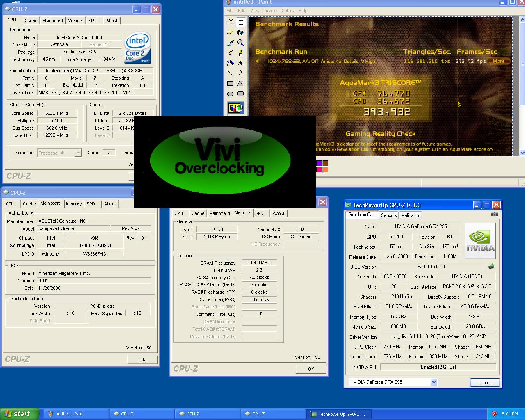
Task: Open the Windows Start menu
Action: pos(20,414)
